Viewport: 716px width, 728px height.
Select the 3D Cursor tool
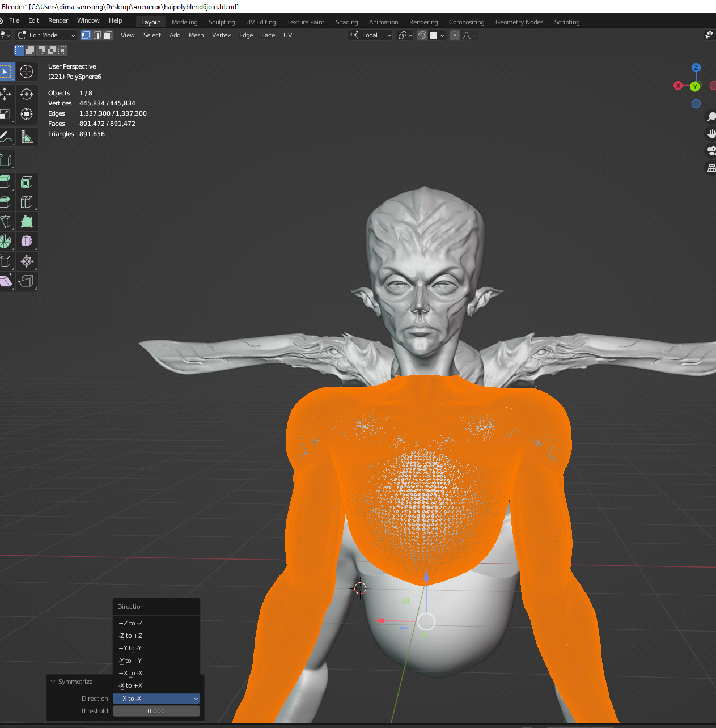click(27, 71)
